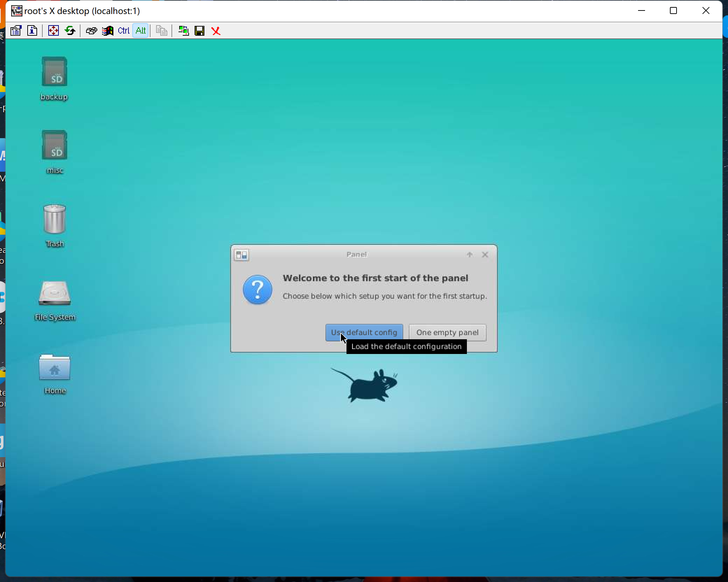Viewport: 728px width, 582px height.
Task: Select the Home folder icon
Action: click(55, 367)
